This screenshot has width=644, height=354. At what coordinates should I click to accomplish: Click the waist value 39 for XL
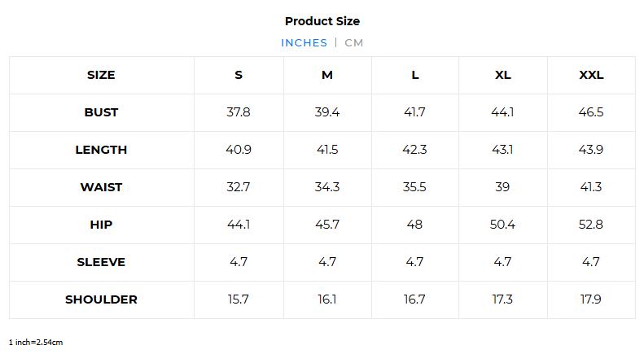click(x=502, y=187)
